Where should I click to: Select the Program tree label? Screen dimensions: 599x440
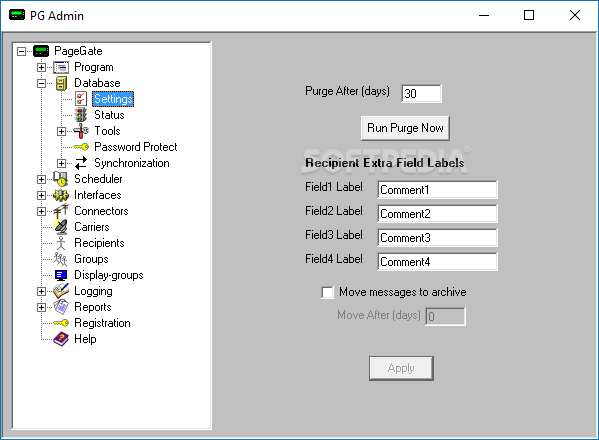[x=94, y=67]
